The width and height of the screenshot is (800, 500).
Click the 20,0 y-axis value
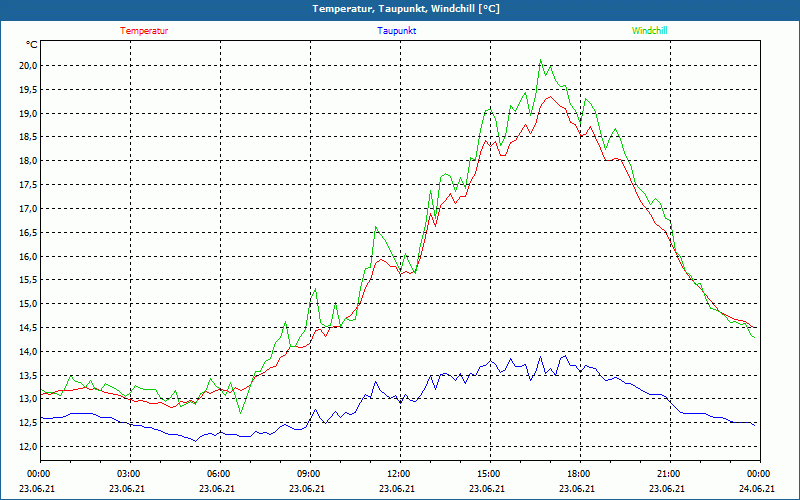[x=29, y=65]
